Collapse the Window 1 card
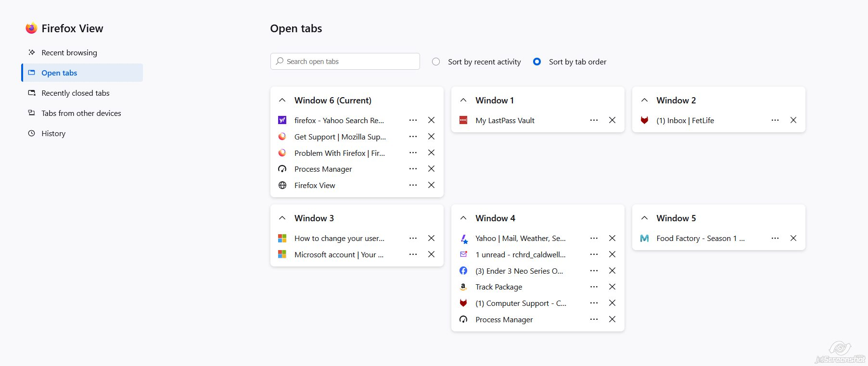Image resolution: width=868 pixels, height=366 pixels. click(463, 100)
